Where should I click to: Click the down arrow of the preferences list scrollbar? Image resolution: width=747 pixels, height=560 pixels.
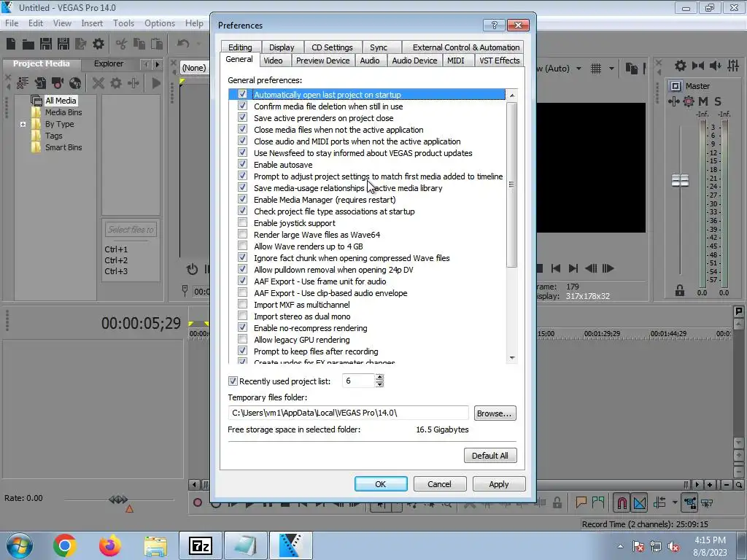[512, 357]
